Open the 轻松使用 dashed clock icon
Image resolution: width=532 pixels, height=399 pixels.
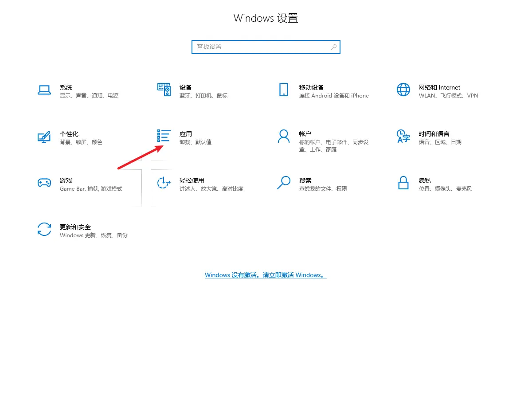click(x=164, y=183)
